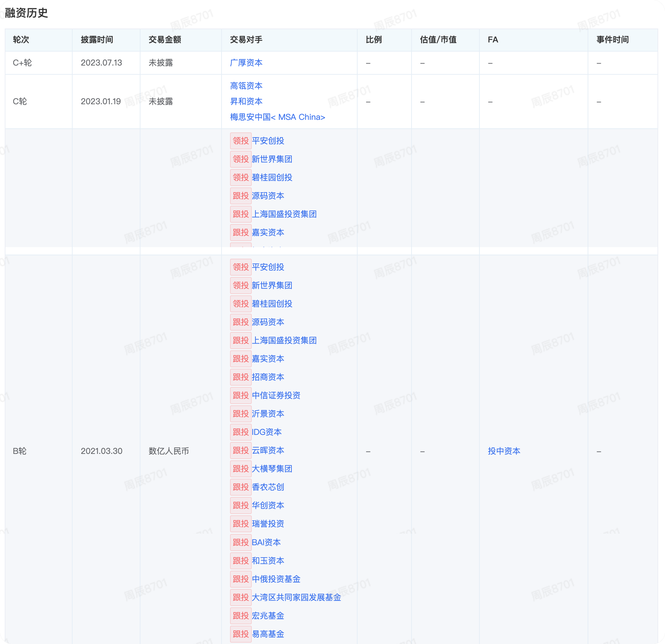Click the 宏兆基金 link
Screen dimensions: 665x644
(268, 616)
